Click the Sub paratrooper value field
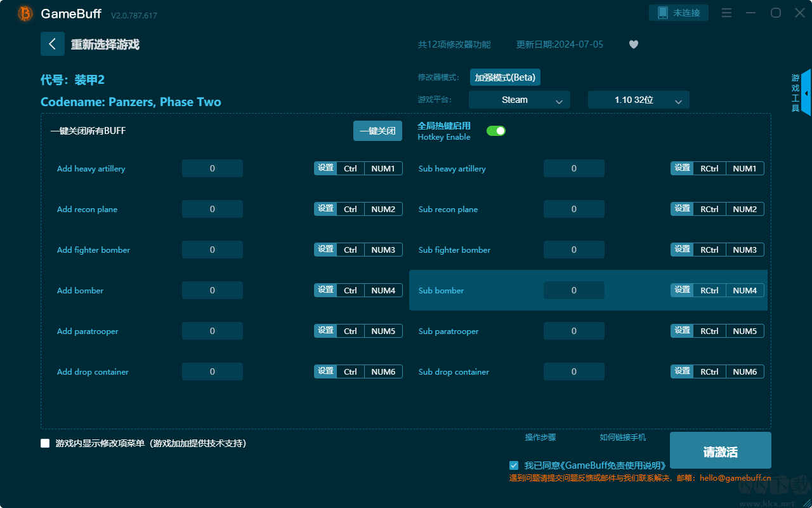 click(x=574, y=331)
